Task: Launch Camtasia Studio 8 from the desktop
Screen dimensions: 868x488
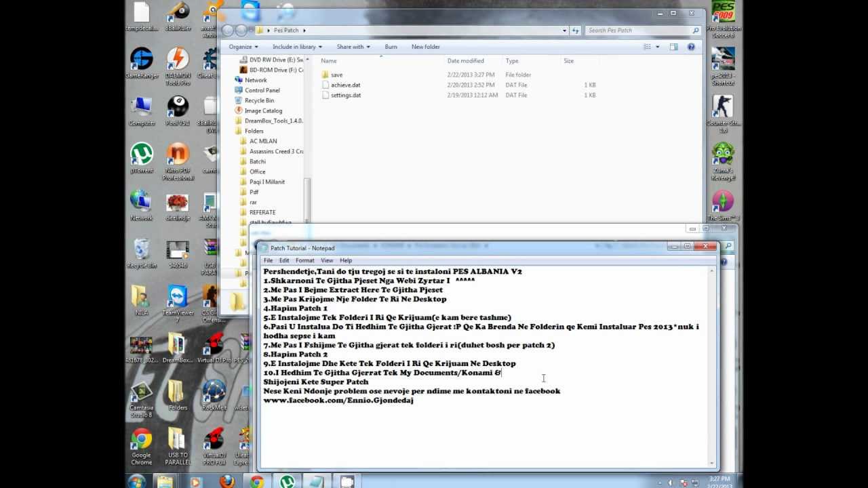Action: pyautogui.click(x=142, y=399)
